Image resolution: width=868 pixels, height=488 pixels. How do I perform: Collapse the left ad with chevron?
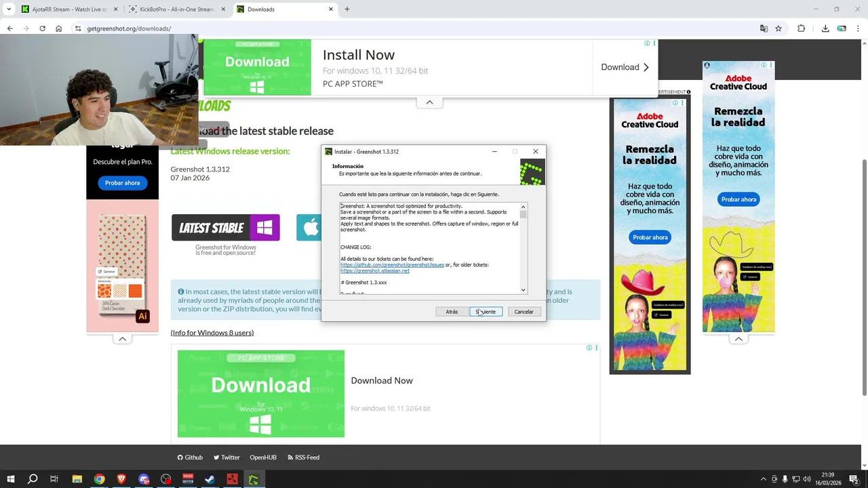[x=122, y=338]
